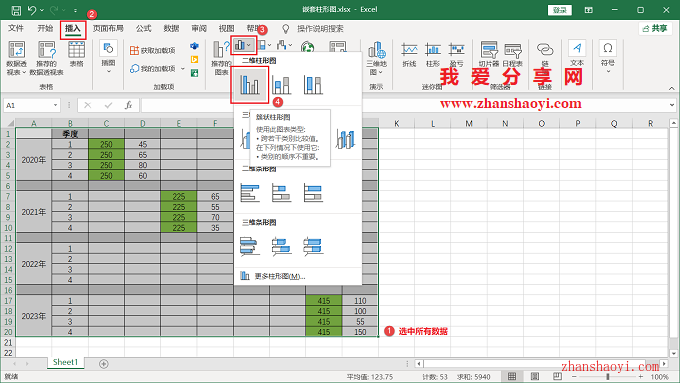Image resolution: width=680 pixels, height=383 pixels.
Task: Click the Visio Data Visualizer add-in icon
Action: pyautogui.click(x=194, y=46)
